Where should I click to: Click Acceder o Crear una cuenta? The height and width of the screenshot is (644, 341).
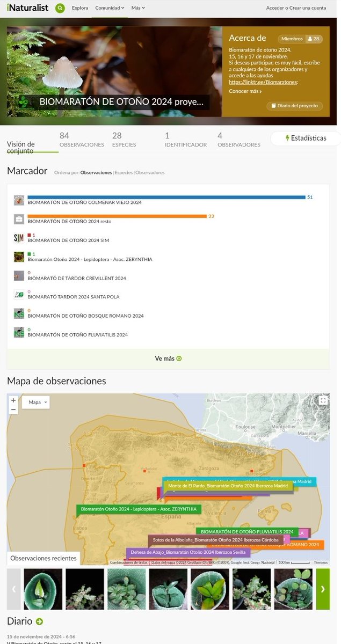296,8
